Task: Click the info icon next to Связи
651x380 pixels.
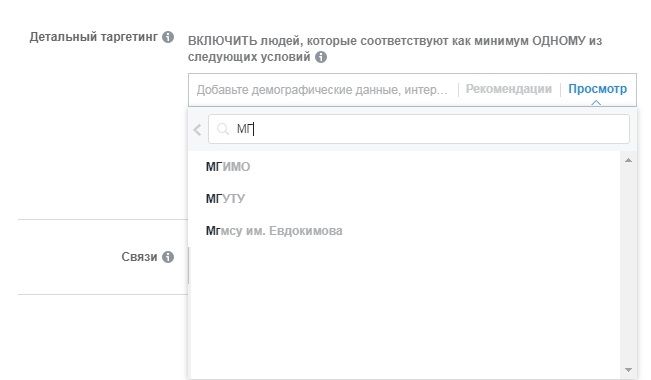Action: [168, 257]
